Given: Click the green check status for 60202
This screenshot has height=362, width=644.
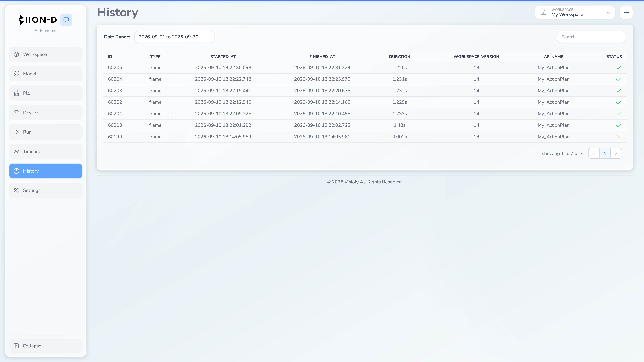Looking at the screenshot, I should [619, 102].
